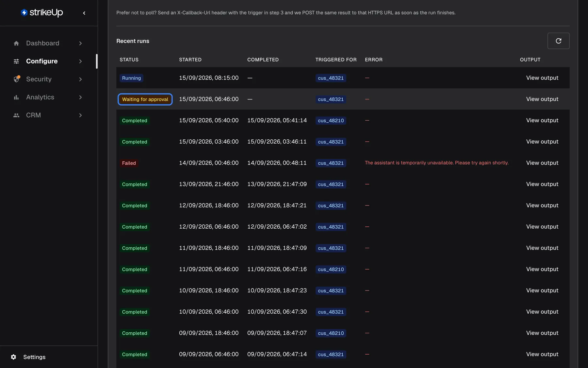Expand the Configure menu chevron
Screen dimensions: 588x368
[x=80, y=61]
